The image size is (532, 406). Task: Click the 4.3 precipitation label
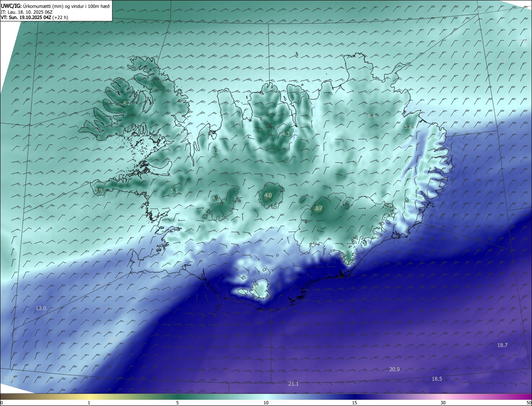coord(286,134)
